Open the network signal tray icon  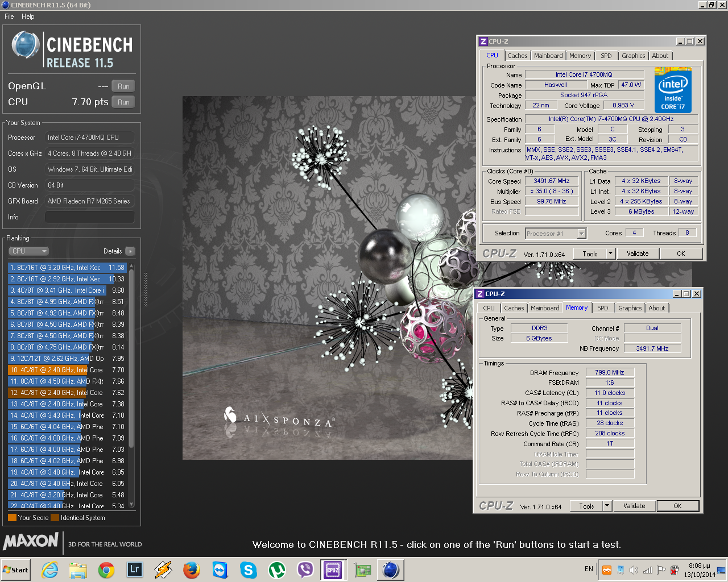click(647, 570)
